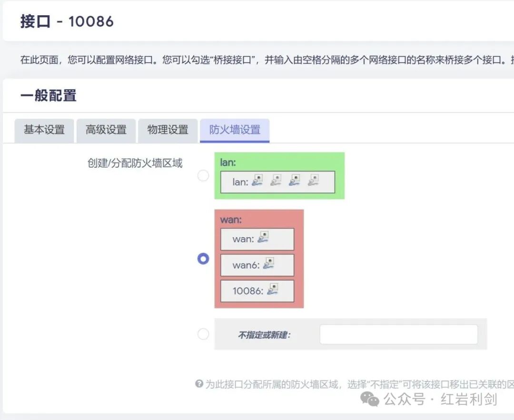Select the wan firewall zone radio button
The height and width of the screenshot is (420, 514).
[x=203, y=259]
